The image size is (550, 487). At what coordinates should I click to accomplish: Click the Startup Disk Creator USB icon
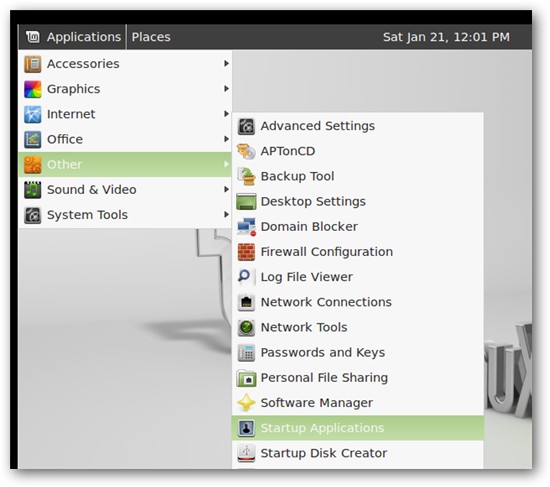(x=246, y=453)
